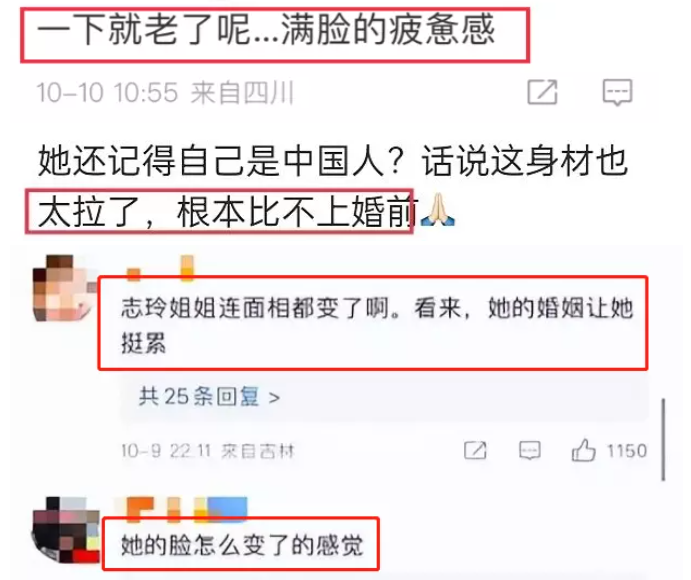Open the avatar of 她的脸 commenter

tap(66, 530)
